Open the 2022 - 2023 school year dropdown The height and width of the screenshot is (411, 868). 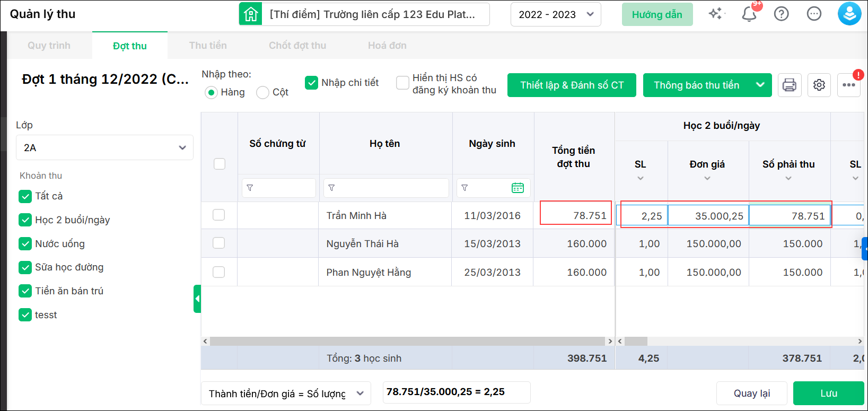(556, 14)
